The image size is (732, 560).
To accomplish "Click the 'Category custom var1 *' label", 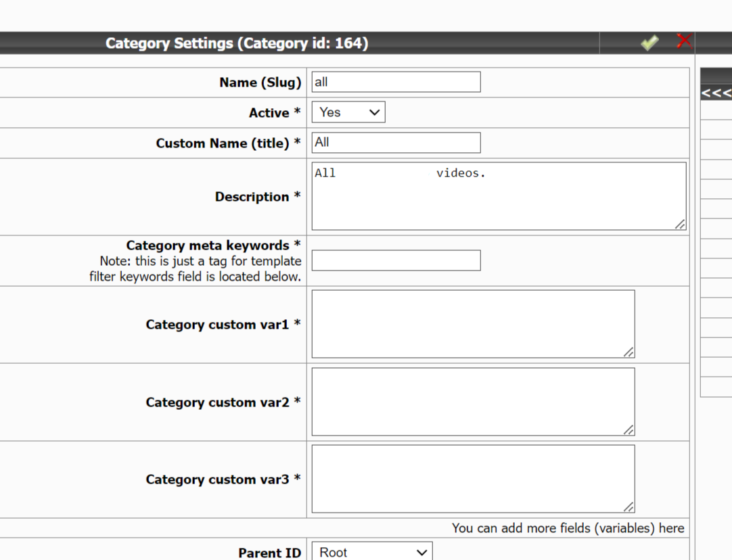I will (x=223, y=325).
